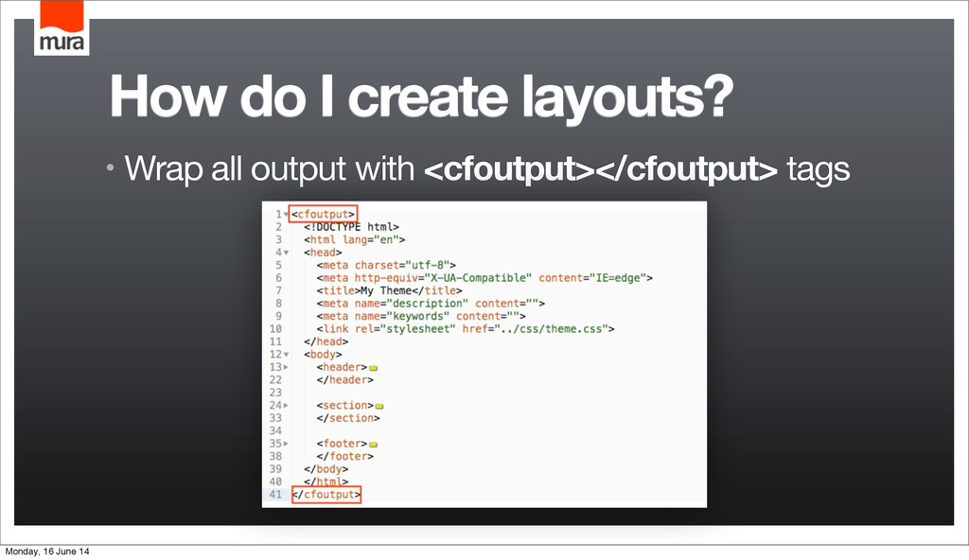The height and width of the screenshot is (560, 969).
Task: Click the yellow fold marker after <footer>
Action: point(373,445)
